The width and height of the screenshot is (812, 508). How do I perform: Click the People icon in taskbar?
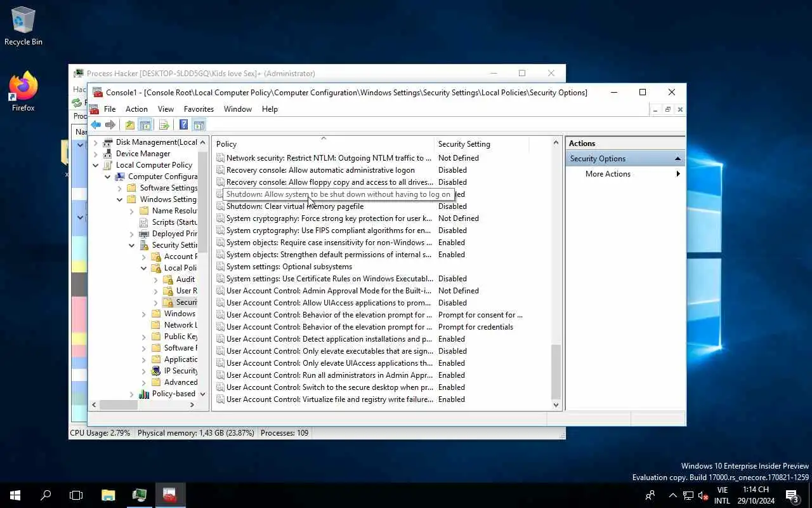pos(650,495)
